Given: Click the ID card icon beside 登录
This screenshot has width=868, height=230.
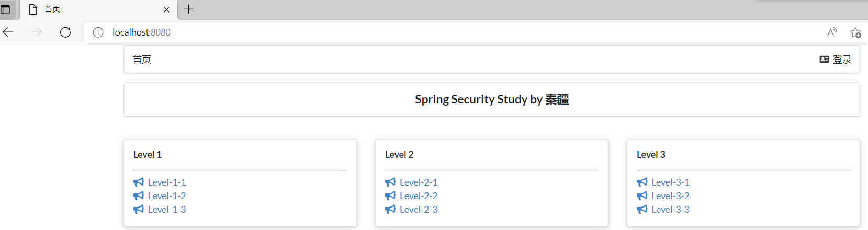Looking at the screenshot, I should tap(824, 60).
